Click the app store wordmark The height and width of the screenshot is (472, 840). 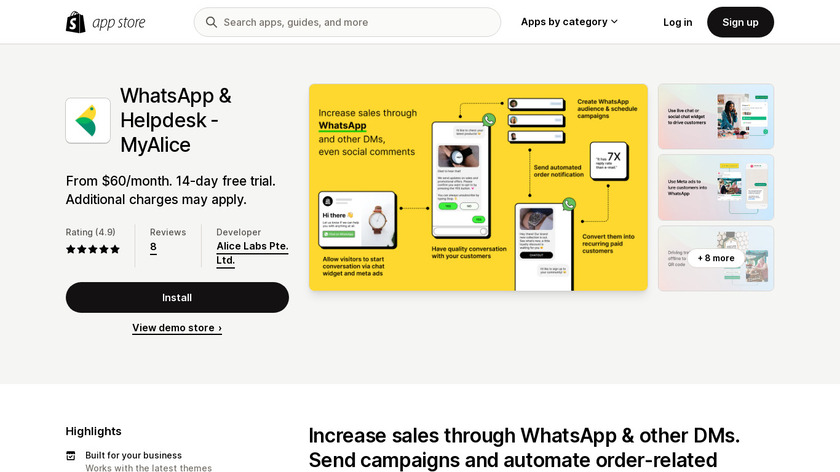click(119, 23)
